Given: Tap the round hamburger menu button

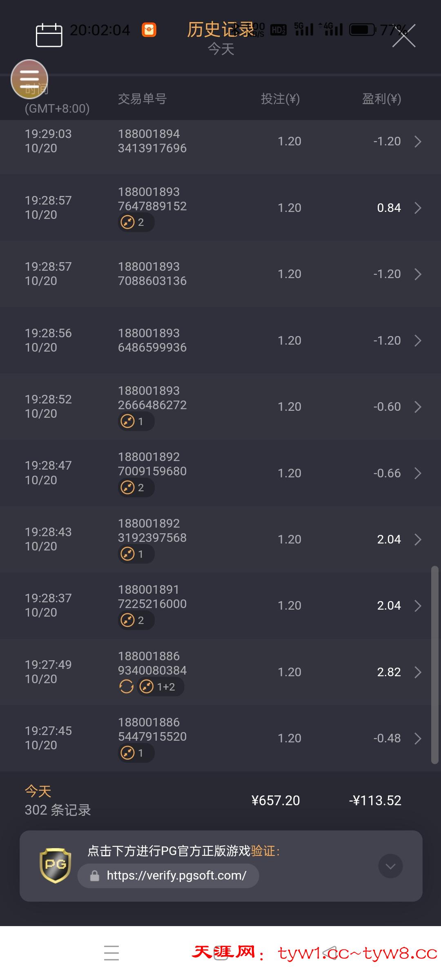Looking at the screenshot, I should point(29,79).
